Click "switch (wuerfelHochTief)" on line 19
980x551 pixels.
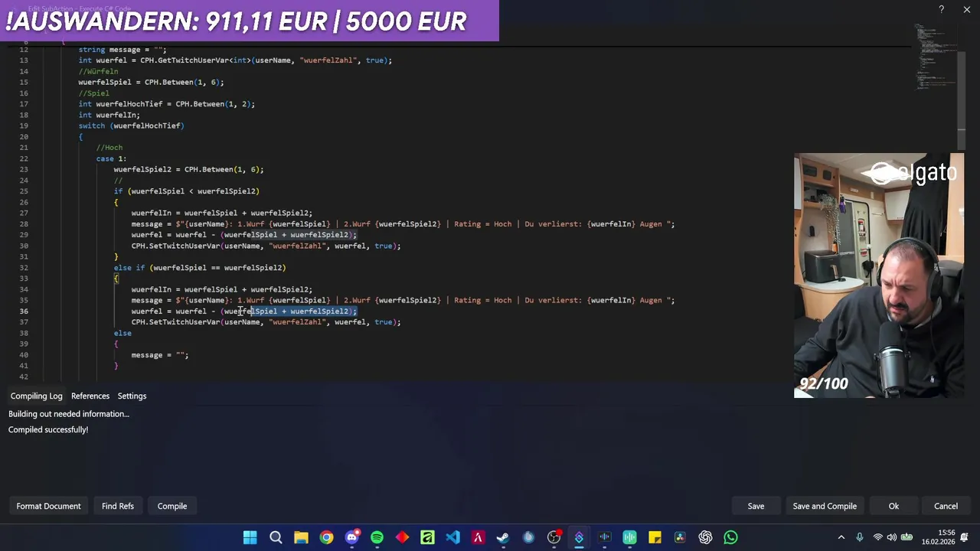[132, 126]
